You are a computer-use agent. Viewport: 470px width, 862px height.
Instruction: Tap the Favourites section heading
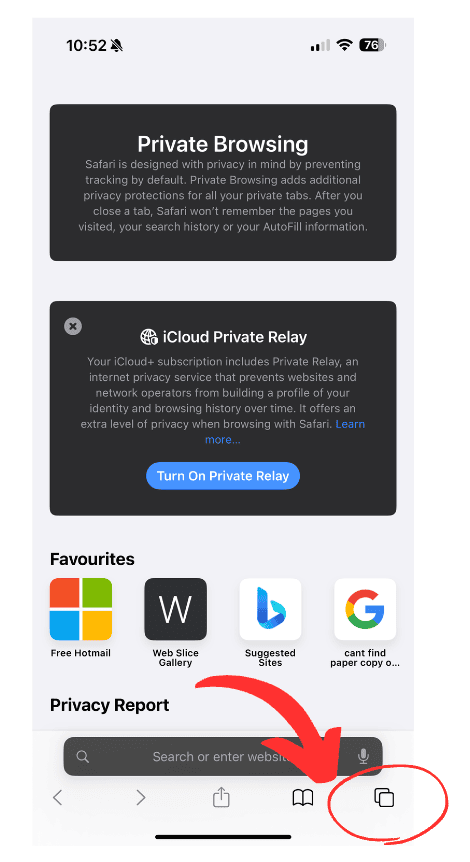point(92,559)
